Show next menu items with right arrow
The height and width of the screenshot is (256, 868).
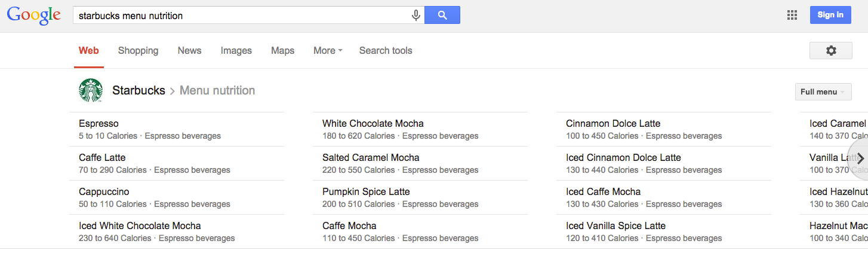click(x=860, y=159)
